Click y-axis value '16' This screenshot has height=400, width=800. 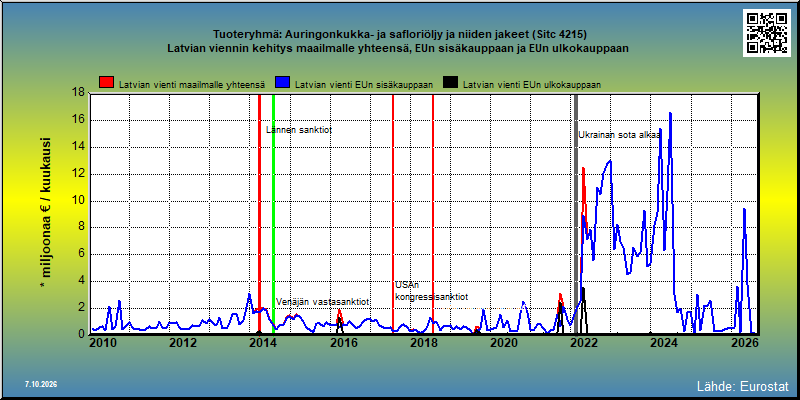(x=78, y=120)
